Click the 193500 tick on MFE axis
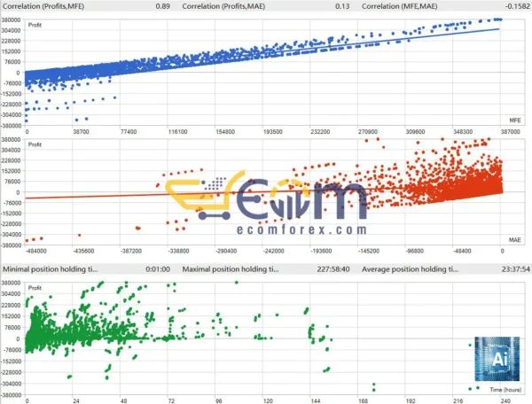 click(272, 131)
